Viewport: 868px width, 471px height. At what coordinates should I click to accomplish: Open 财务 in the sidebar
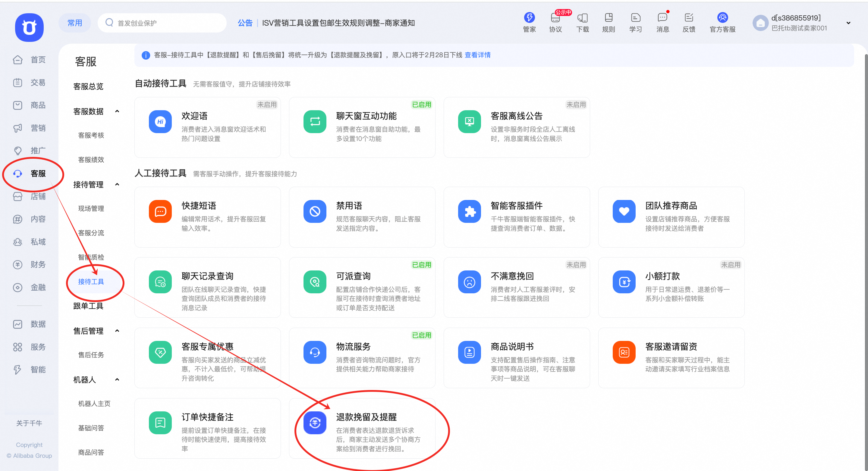click(29, 265)
